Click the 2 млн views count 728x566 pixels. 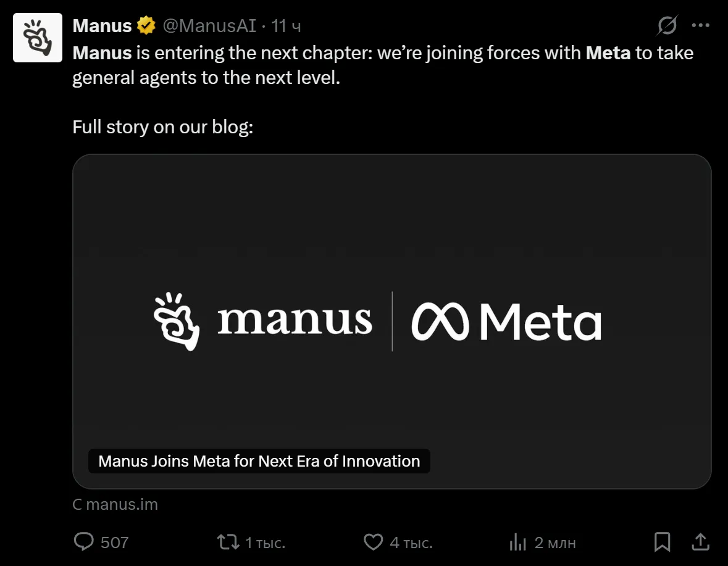pos(554,543)
